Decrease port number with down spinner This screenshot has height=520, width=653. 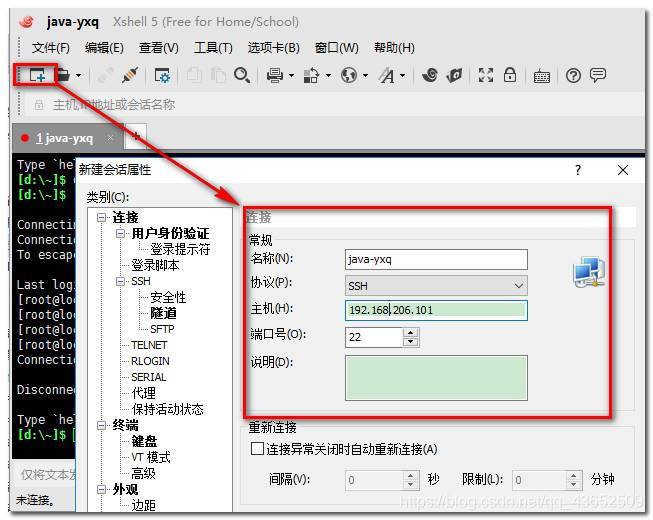[x=411, y=341]
